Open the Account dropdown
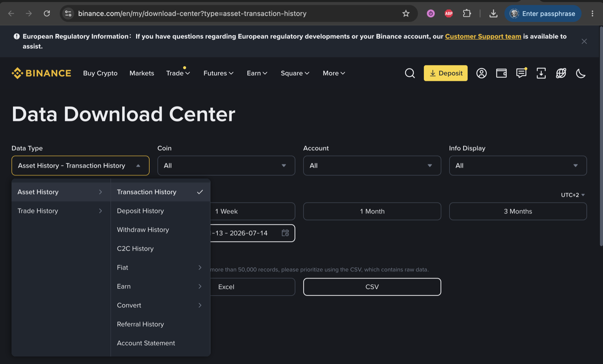 (372, 165)
